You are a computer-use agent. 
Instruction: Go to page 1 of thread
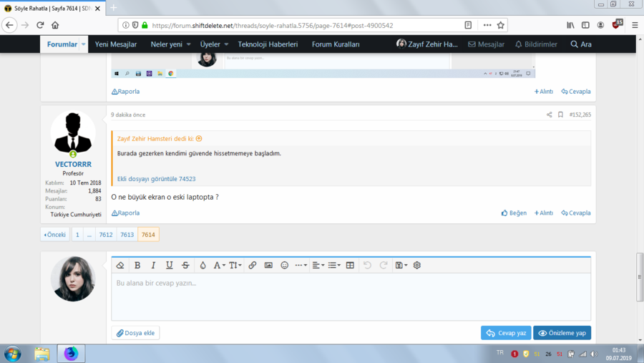coord(77,235)
